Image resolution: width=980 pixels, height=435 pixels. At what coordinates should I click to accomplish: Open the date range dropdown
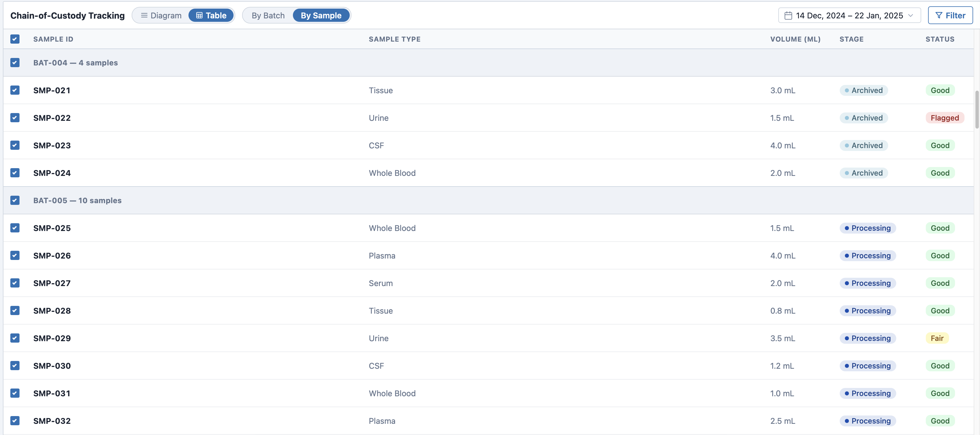point(849,15)
